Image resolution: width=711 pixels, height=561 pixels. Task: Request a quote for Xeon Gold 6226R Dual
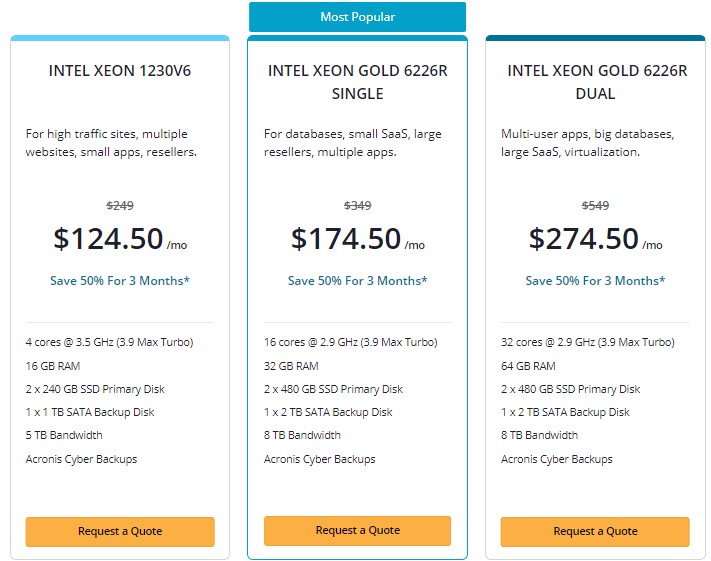point(595,531)
